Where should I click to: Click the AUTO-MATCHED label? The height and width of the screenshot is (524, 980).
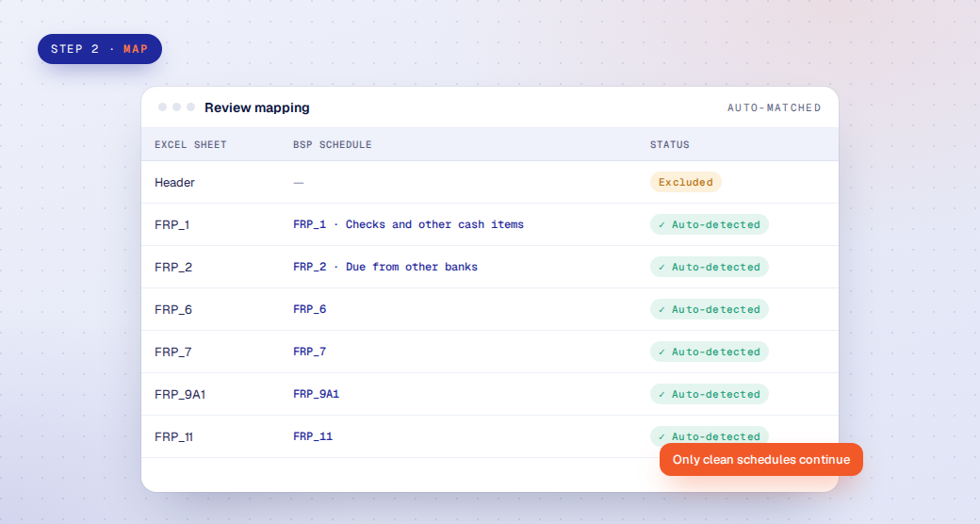coord(774,107)
